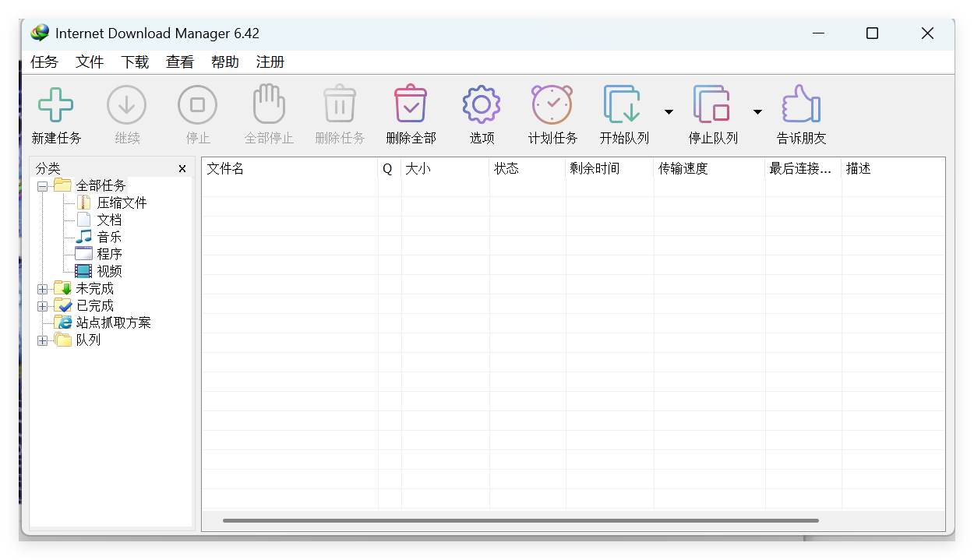Select the 视频 category label
This screenshot has width=974, height=560.
pos(109,271)
